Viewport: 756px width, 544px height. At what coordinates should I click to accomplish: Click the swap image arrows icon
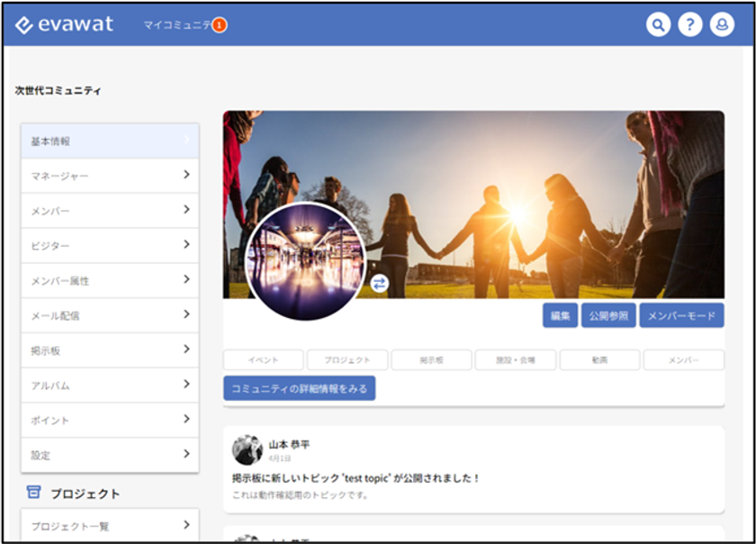coord(380,284)
